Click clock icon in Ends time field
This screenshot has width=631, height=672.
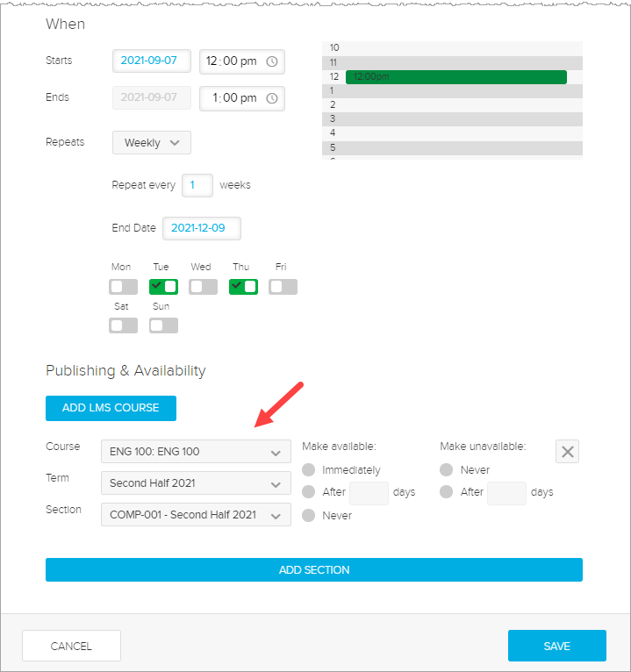coord(271,98)
